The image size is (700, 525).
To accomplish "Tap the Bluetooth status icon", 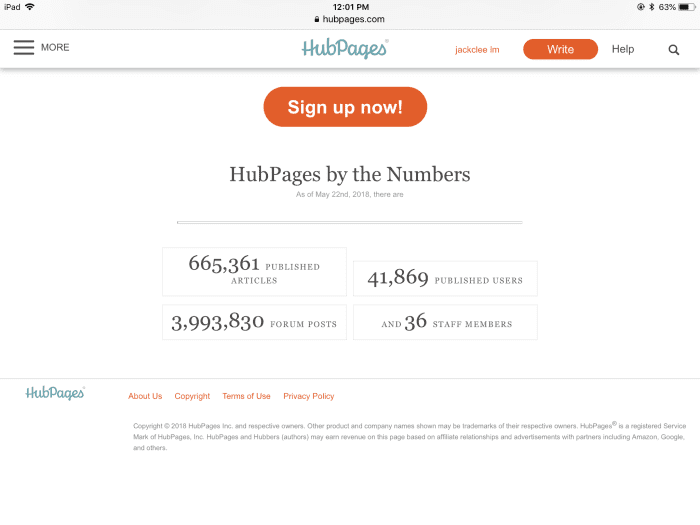I will pyautogui.click(x=652, y=7).
